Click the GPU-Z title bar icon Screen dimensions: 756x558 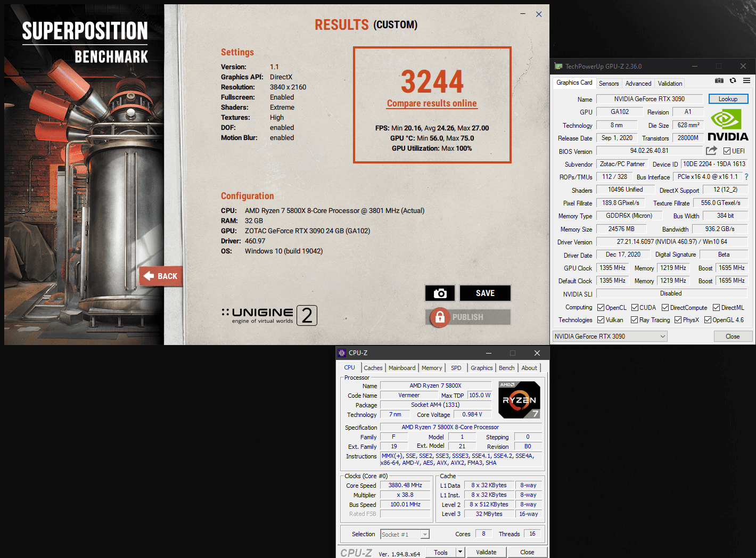click(558, 67)
